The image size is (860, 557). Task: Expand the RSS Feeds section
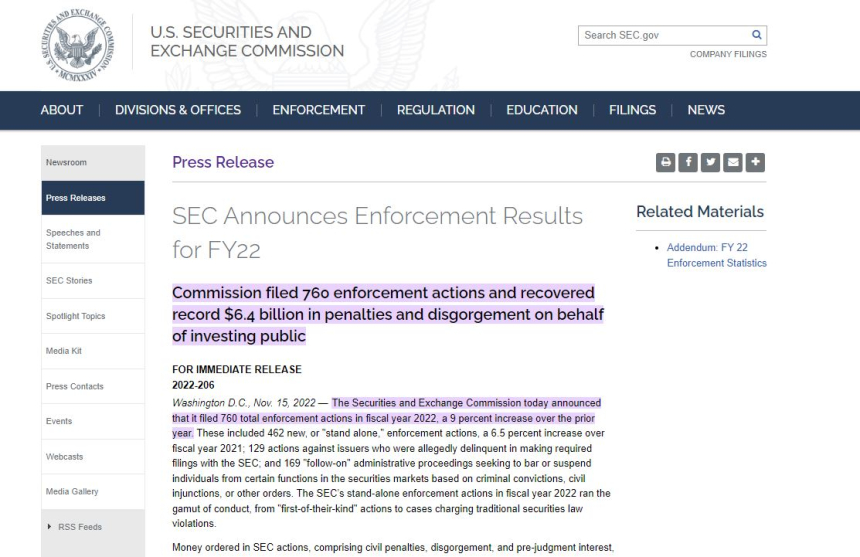point(80,527)
